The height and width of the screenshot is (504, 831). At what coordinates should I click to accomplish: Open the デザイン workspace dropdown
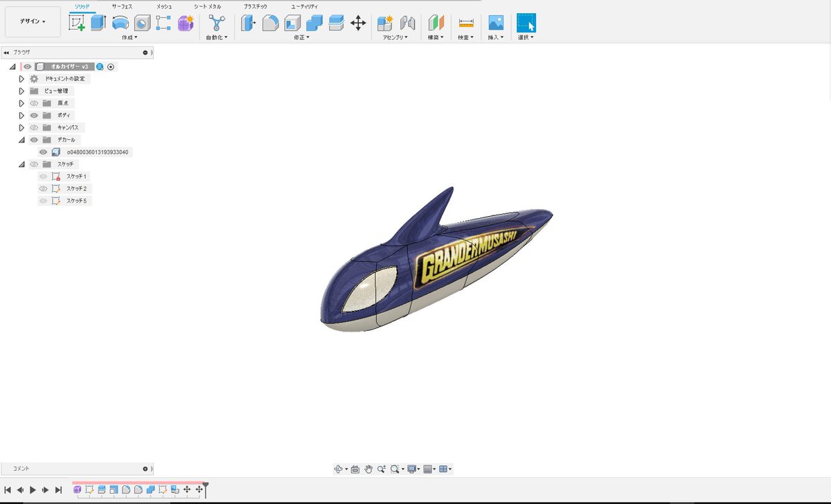(x=33, y=21)
